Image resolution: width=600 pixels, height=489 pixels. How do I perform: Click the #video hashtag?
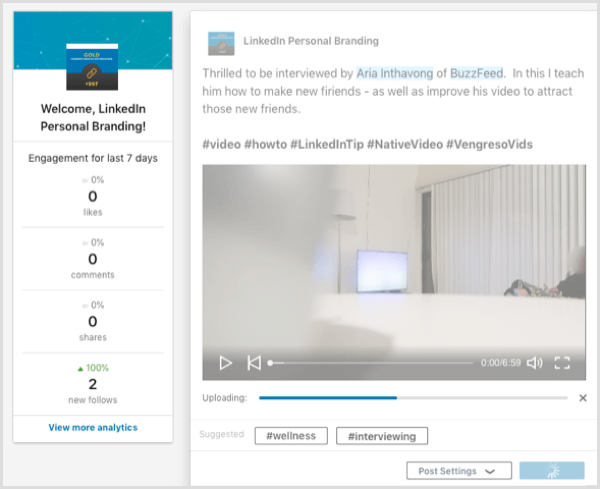[x=222, y=144]
